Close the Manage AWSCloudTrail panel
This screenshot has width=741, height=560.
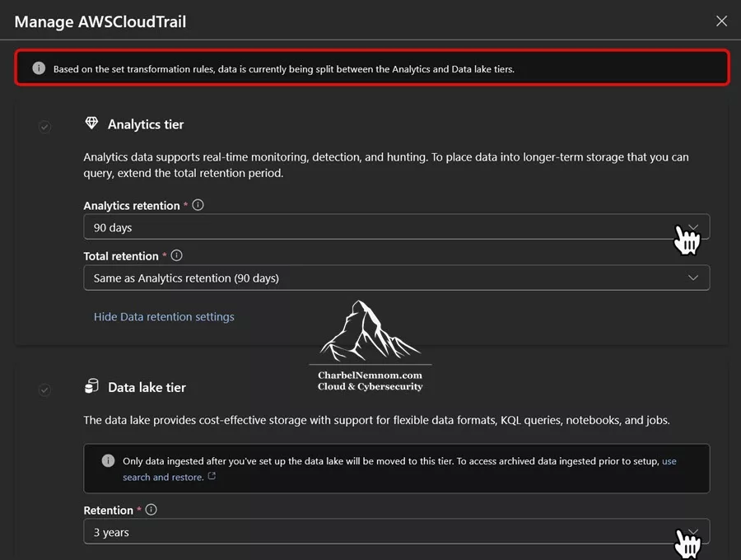coord(721,21)
